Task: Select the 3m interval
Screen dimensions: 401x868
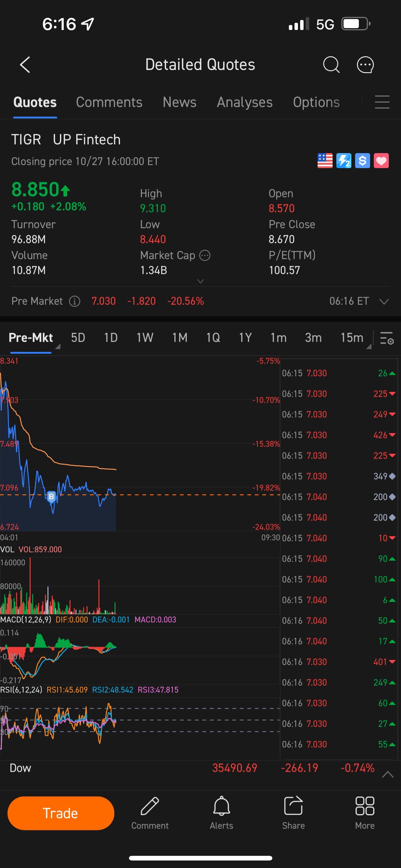Action: tap(313, 338)
